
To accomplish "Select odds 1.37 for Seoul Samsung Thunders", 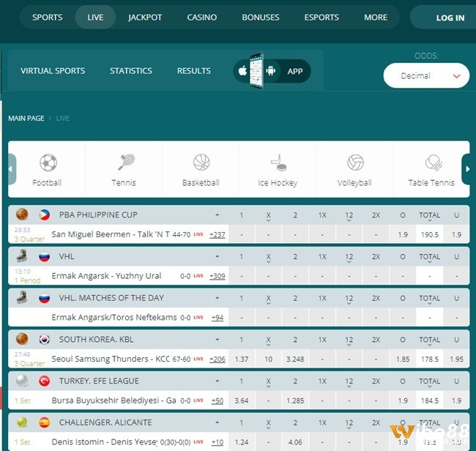I will tap(242, 359).
